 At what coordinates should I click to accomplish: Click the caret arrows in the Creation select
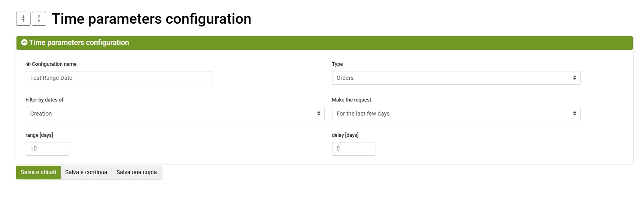tap(319, 114)
